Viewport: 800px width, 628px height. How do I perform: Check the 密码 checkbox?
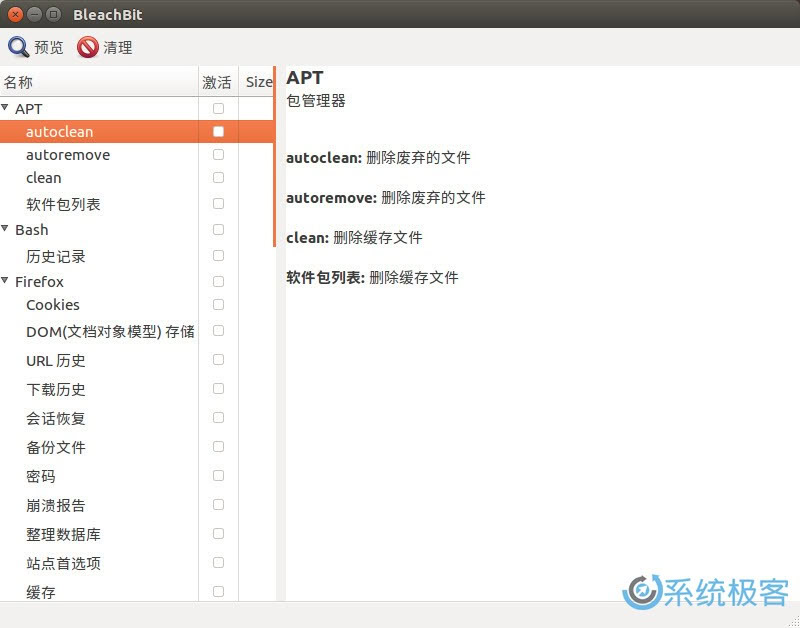click(218, 475)
